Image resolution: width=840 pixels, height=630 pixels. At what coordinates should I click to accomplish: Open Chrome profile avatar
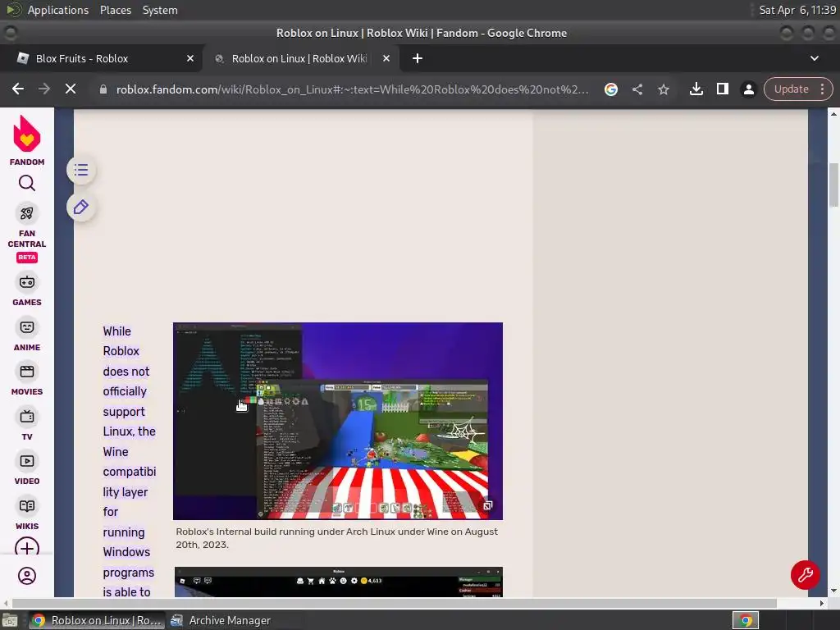click(x=748, y=89)
